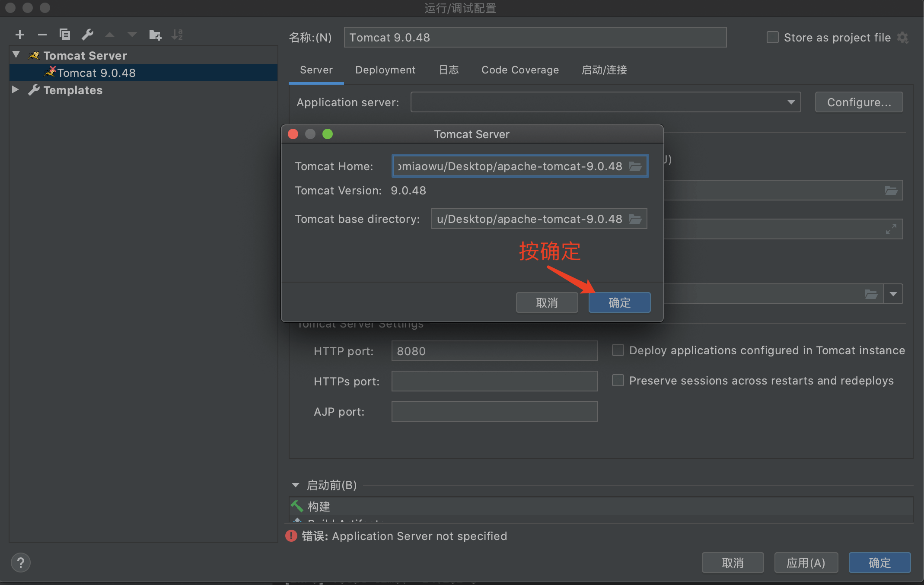Click the Configure... button
The image size is (924, 585).
[859, 102]
